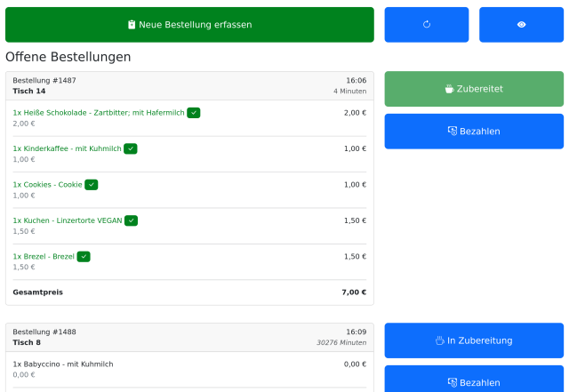Open the Bestellung #1488 Tisch 8 header
This screenshot has height=392, width=569.
[x=189, y=337]
